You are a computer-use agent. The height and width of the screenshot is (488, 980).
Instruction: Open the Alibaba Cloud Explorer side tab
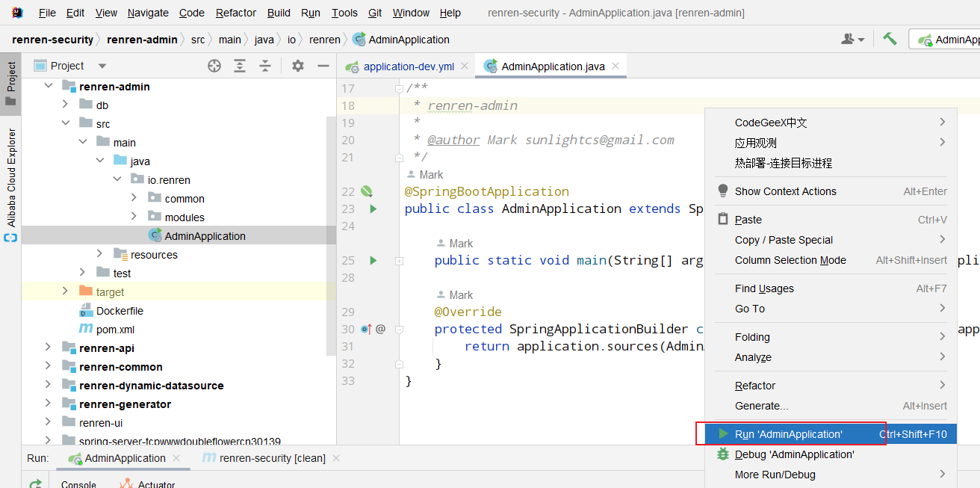tap(10, 177)
